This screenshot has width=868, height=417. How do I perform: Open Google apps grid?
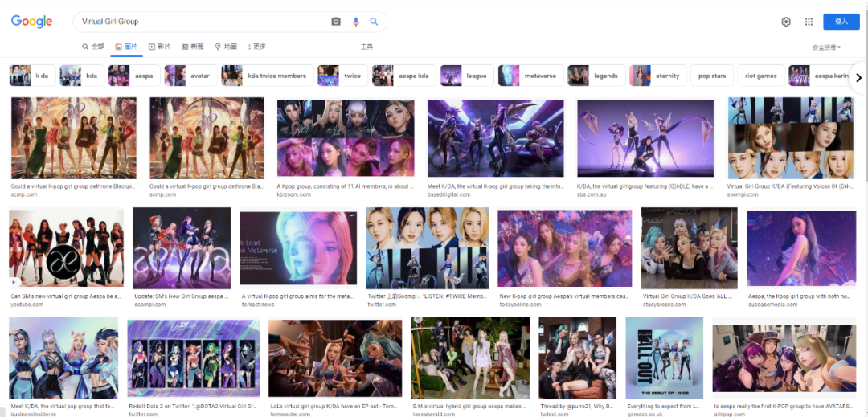(x=809, y=22)
